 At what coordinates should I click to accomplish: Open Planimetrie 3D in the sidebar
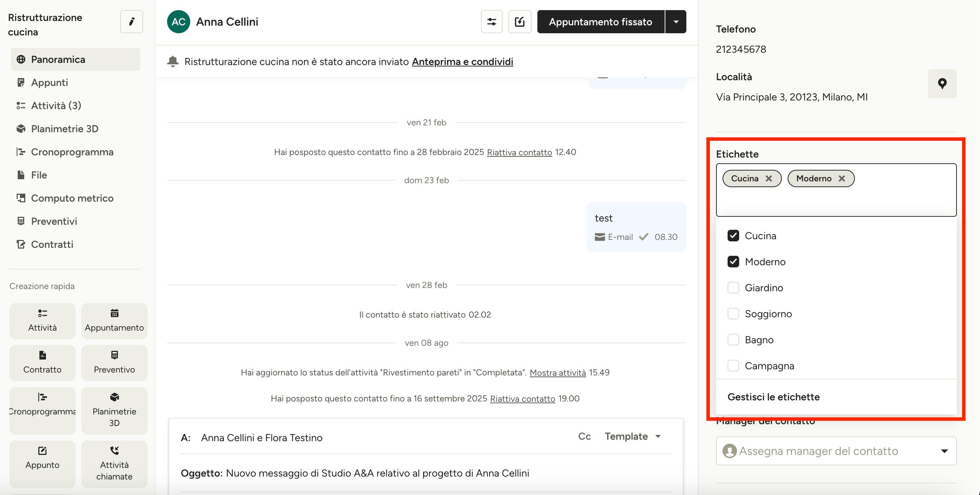[75, 129]
